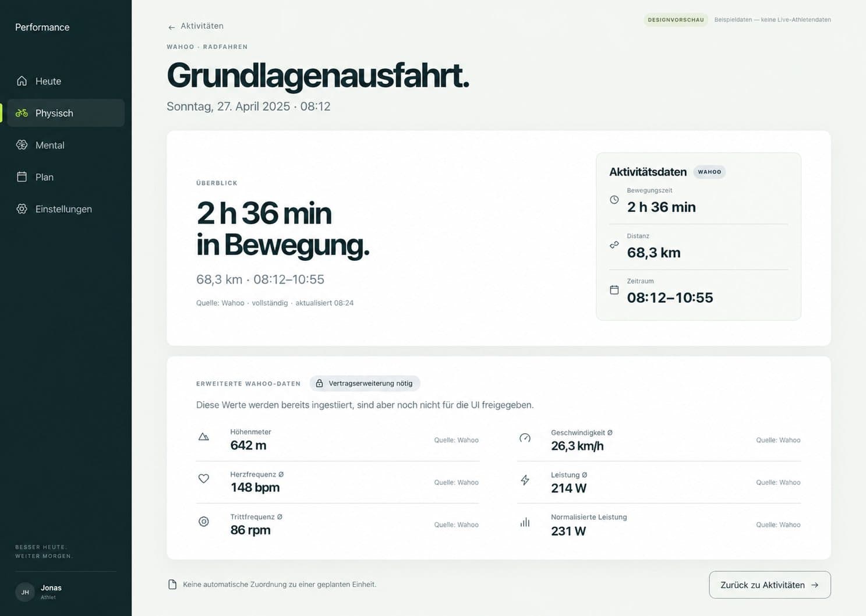
Task: Click the Einstellungen gear icon
Action: tap(22, 209)
